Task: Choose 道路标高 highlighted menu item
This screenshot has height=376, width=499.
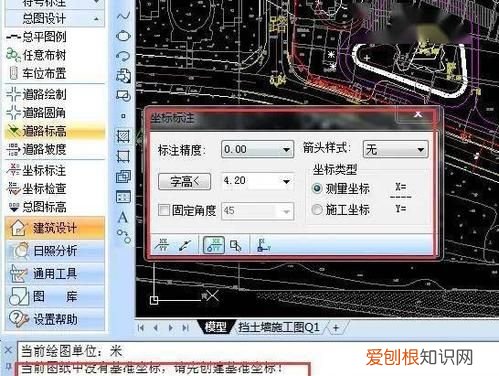Action: pos(55,131)
